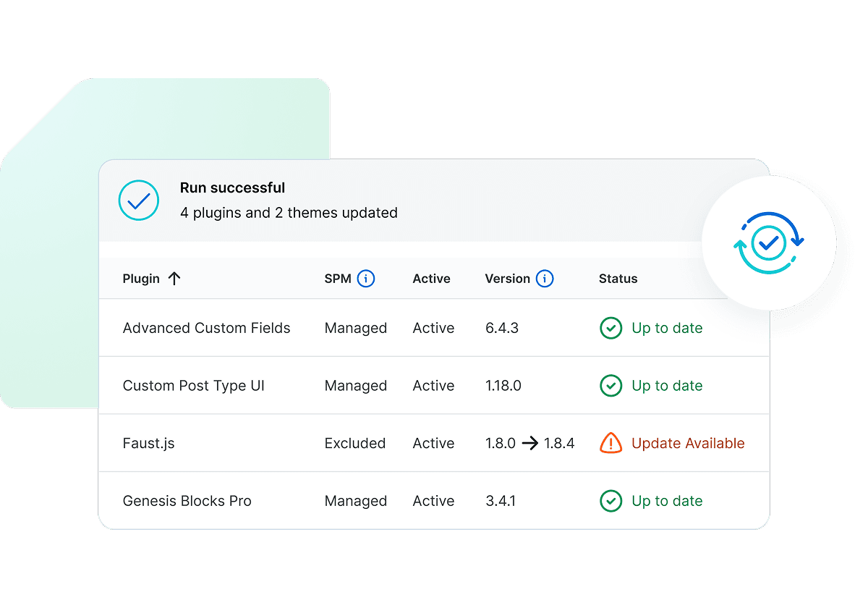Select the Faust.js plugin name
Screen dimensions: 868x608
click(148, 443)
